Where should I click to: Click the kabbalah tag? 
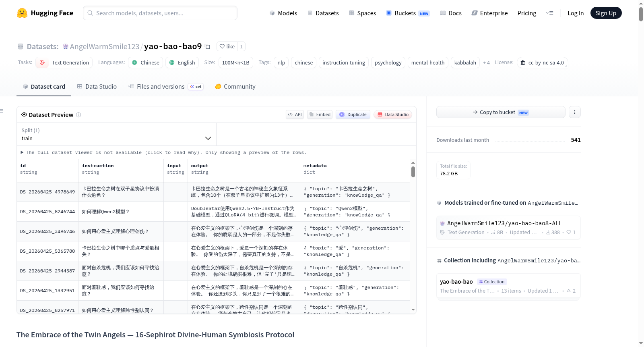click(x=465, y=62)
